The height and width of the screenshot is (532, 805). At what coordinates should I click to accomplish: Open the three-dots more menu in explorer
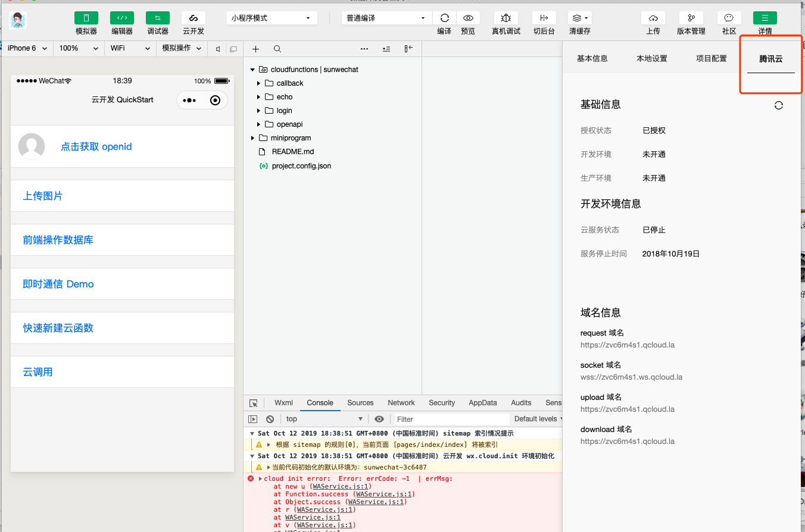click(364, 49)
